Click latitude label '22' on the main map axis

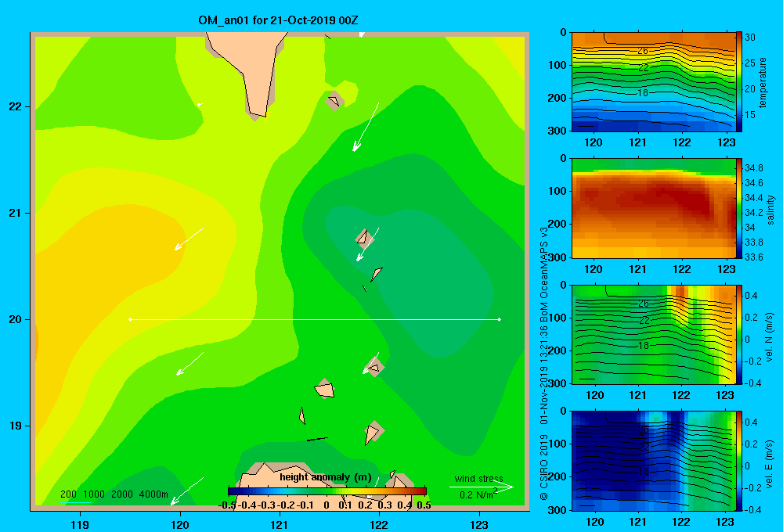(16, 107)
